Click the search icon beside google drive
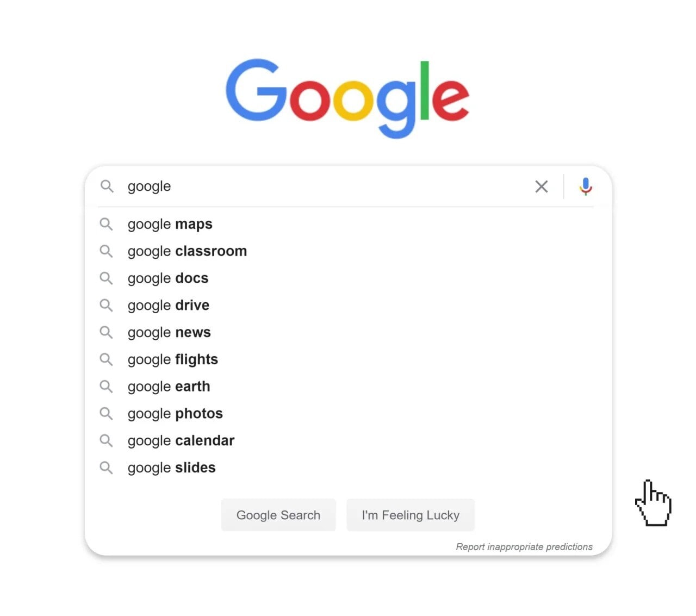 pos(106,305)
